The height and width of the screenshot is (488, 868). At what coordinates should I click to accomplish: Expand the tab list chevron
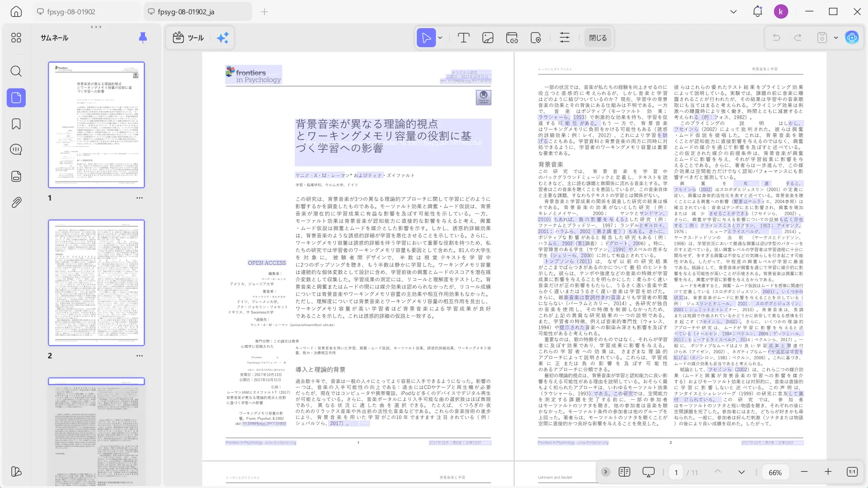point(734,11)
